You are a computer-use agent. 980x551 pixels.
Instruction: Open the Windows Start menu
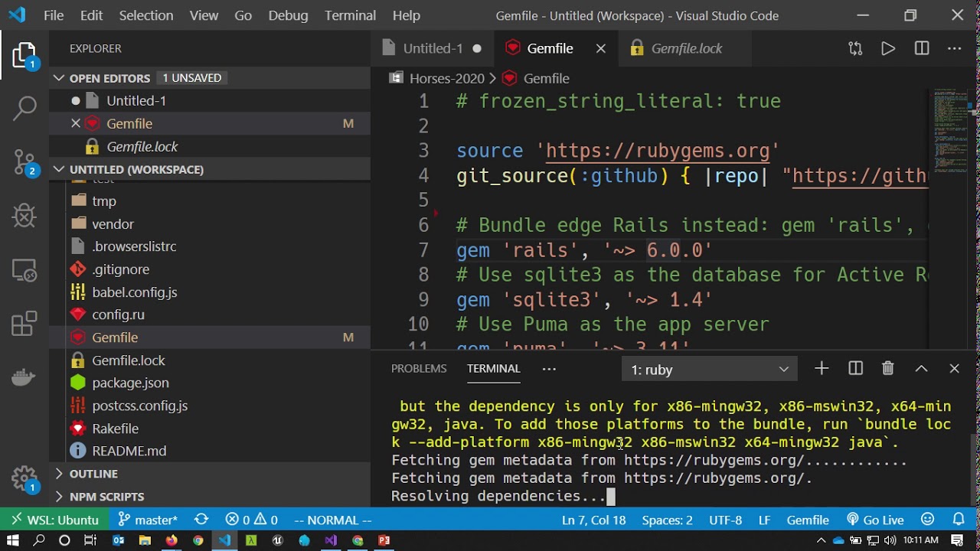click(x=13, y=540)
